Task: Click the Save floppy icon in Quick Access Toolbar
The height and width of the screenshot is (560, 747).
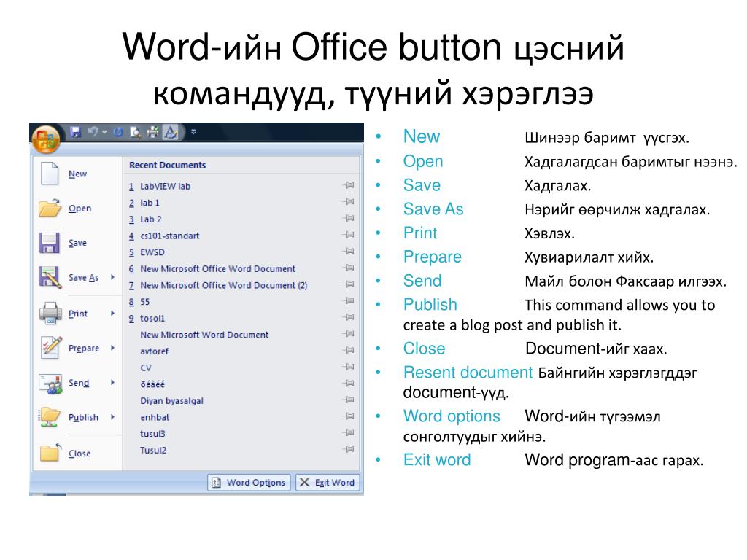Action: tap(75, 132)
